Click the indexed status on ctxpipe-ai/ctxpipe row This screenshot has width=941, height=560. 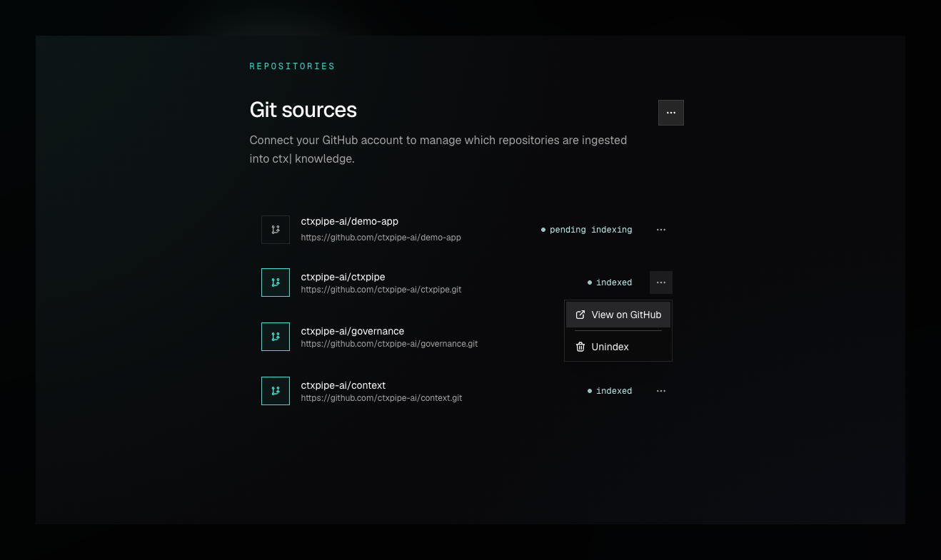(610, 282)
